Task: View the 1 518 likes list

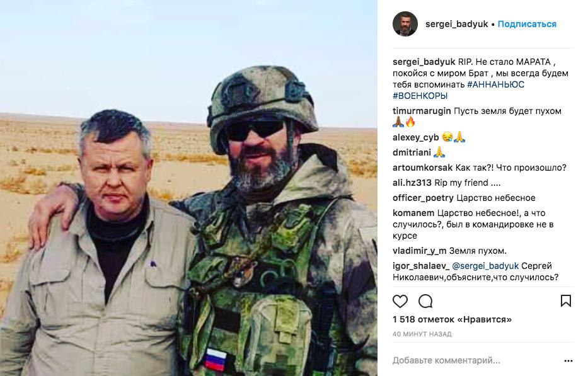Action: [452, 319]
